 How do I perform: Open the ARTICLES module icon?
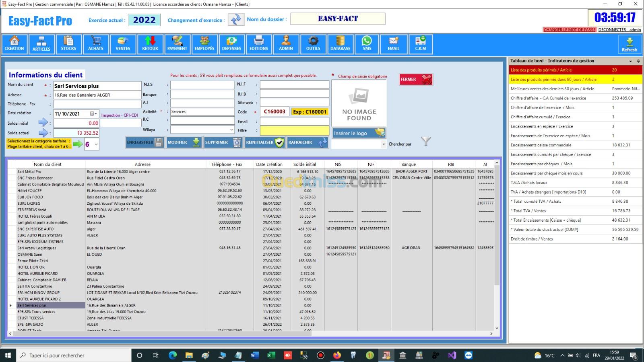coord(41,44)
